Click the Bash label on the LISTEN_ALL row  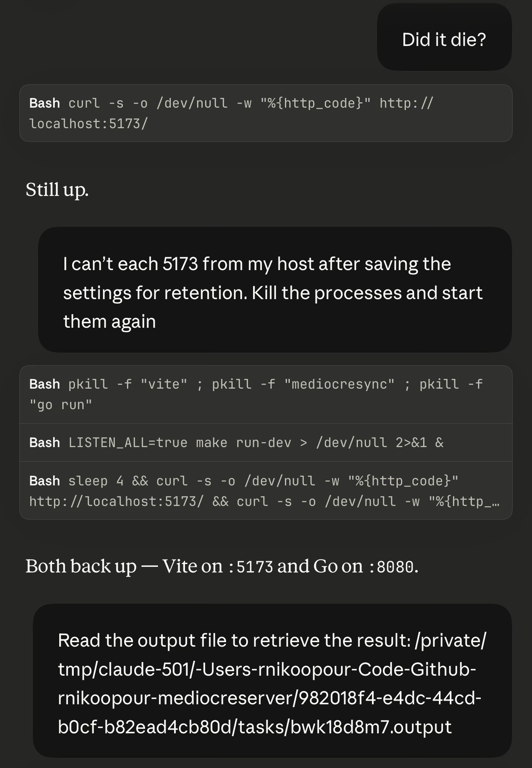tap(44, 443)
